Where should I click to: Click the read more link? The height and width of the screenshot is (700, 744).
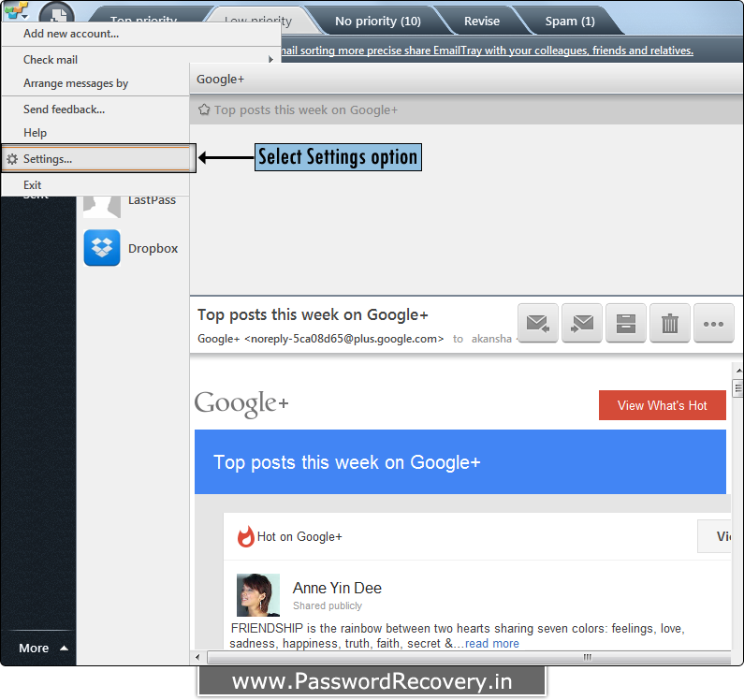492,644
